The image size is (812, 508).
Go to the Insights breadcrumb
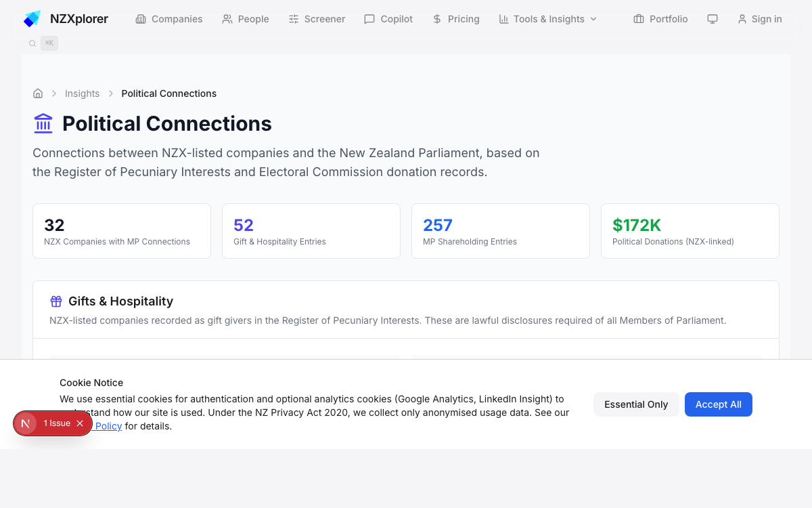coord(82,93)
